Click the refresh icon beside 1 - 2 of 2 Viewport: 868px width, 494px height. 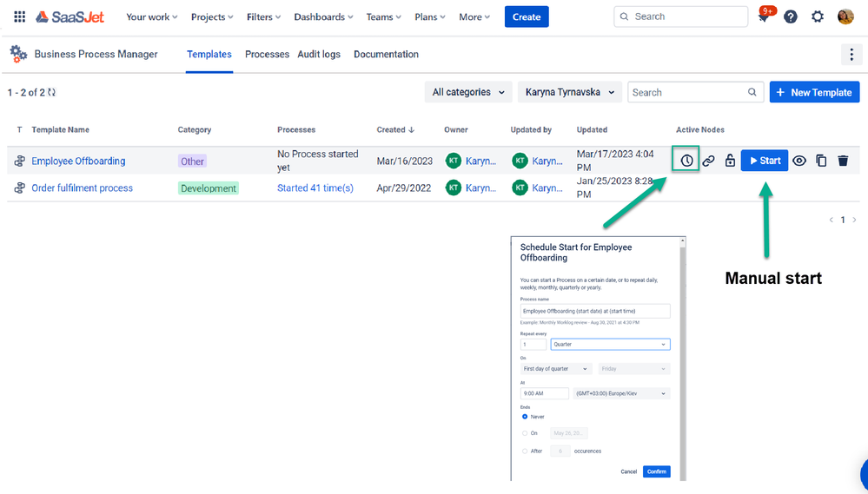tap(51, 92)
